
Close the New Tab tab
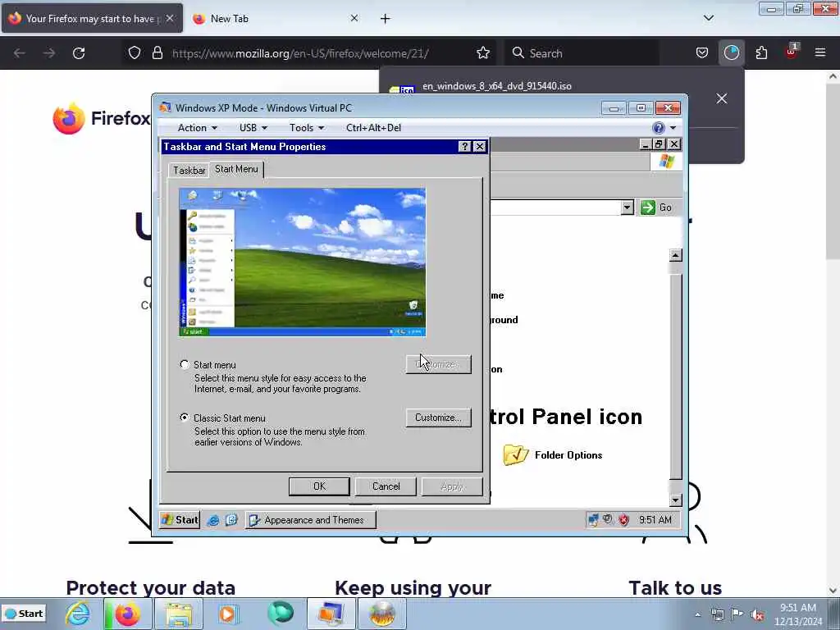tap(354, 18)
